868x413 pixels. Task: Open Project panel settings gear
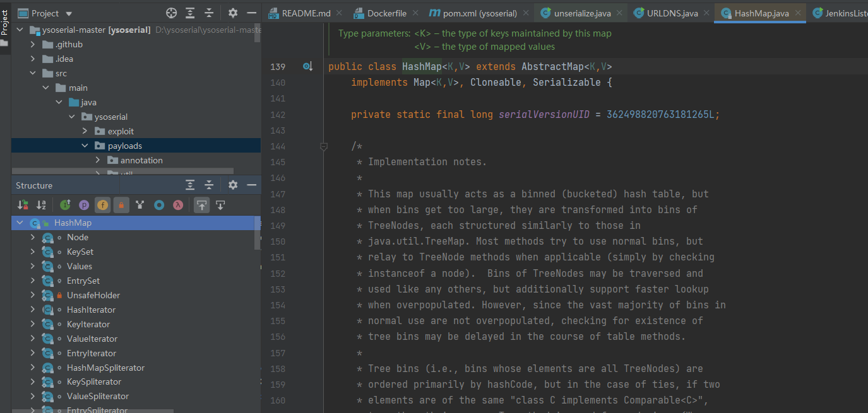point(233,13)
